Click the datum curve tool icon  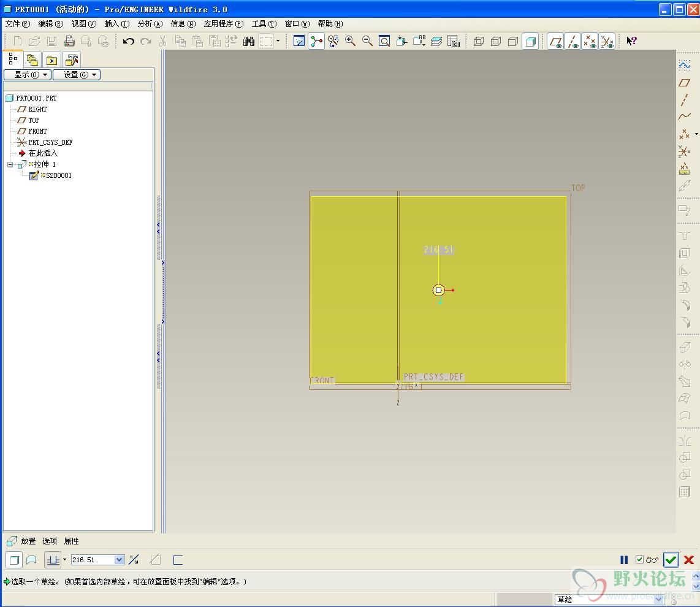coord(685,116)
